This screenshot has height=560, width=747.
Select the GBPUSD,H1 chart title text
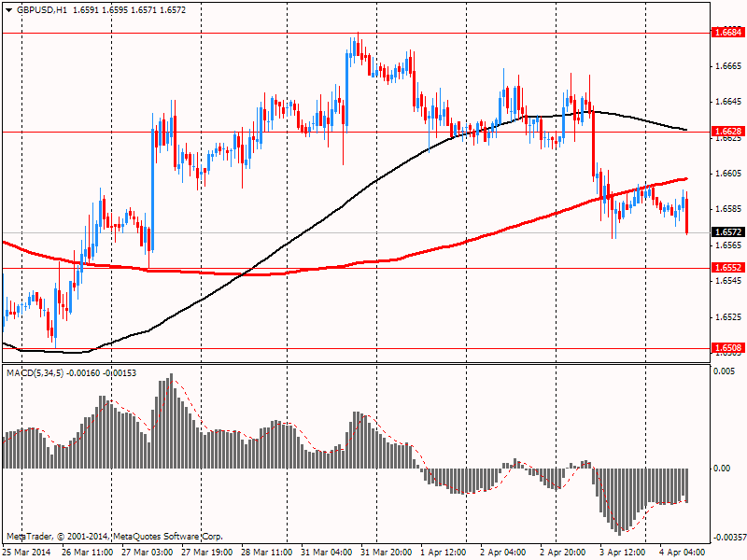pyautogui.click(x=41, y=10)
